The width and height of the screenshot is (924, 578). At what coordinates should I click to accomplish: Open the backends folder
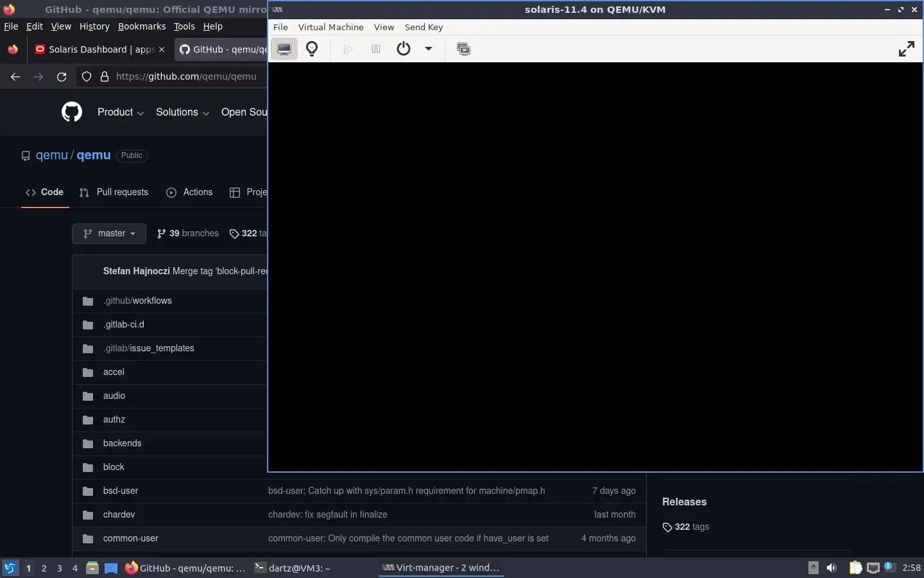click(122, 443)
